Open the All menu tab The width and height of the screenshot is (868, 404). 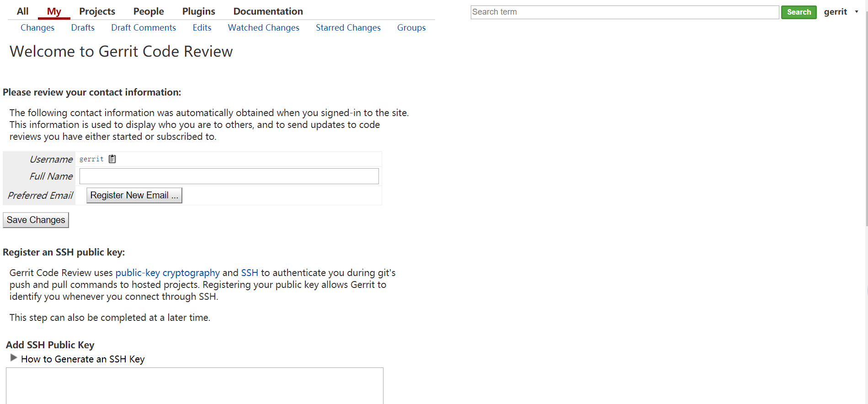coord(22,11)
